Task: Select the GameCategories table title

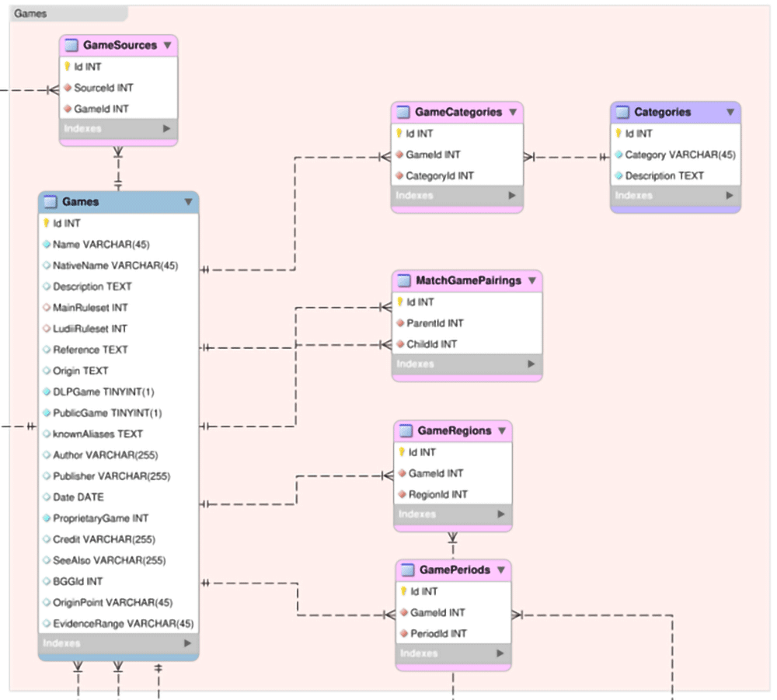Action: tap(458, 113)
